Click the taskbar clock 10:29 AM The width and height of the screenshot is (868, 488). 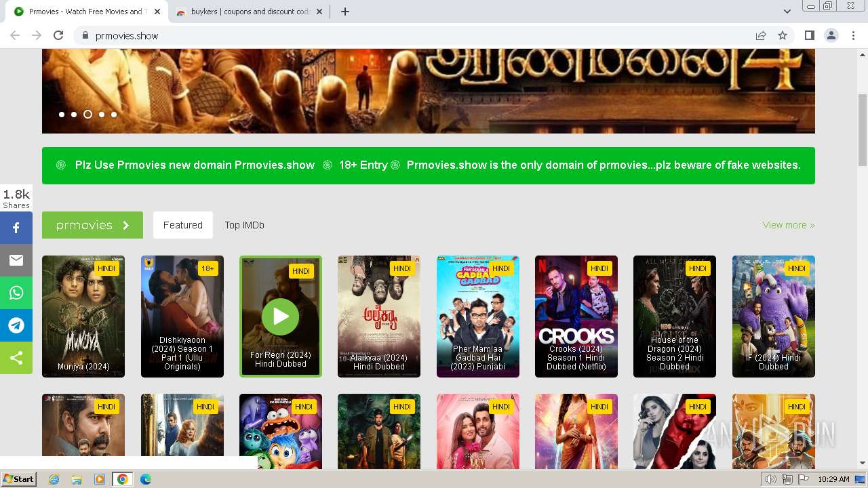pyautogui.click(x=833, y=479)
